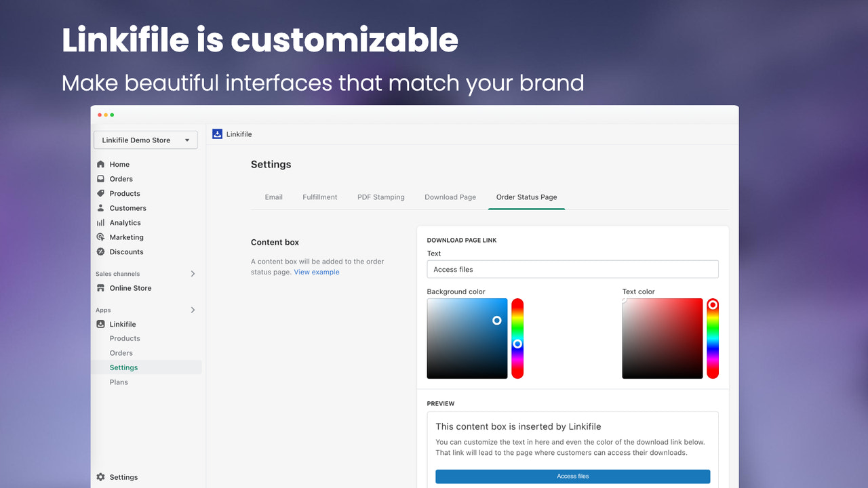Click the PREVIEW section label
Image resolution: width=868 pixels, height=488 pixels.
pyautogui.click(x=441, y=404)
